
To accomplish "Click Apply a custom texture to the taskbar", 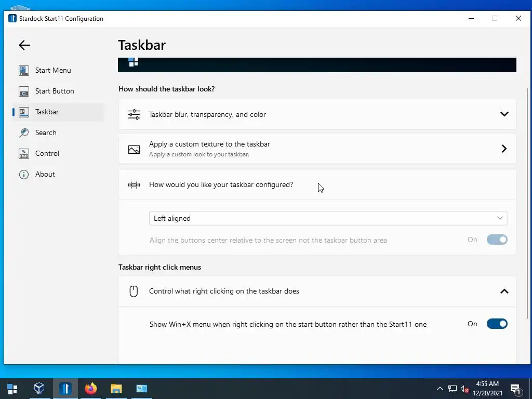I will (209, 144).
